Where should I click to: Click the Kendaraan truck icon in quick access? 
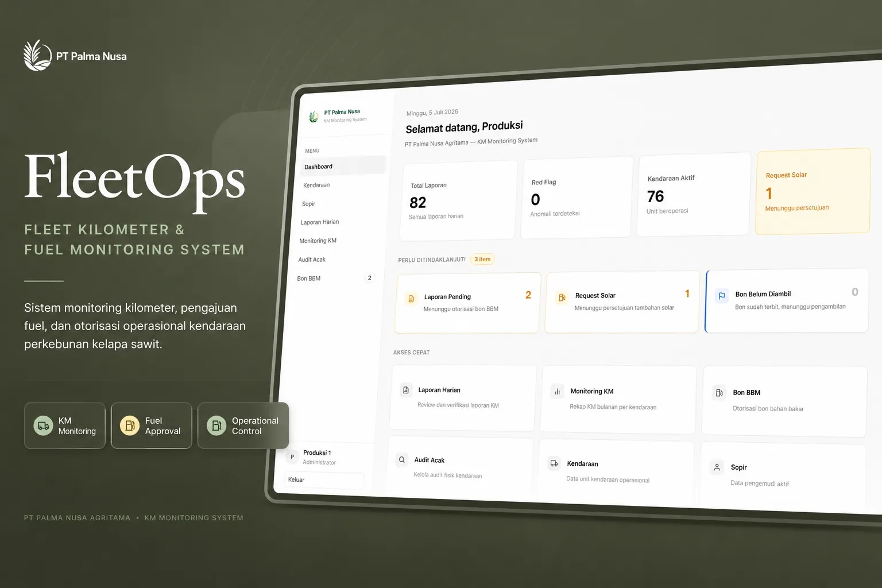(x=554, y=463)
